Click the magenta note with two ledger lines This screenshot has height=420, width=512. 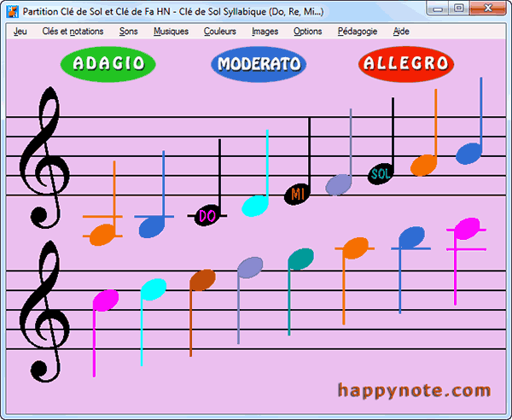[468, 229]
